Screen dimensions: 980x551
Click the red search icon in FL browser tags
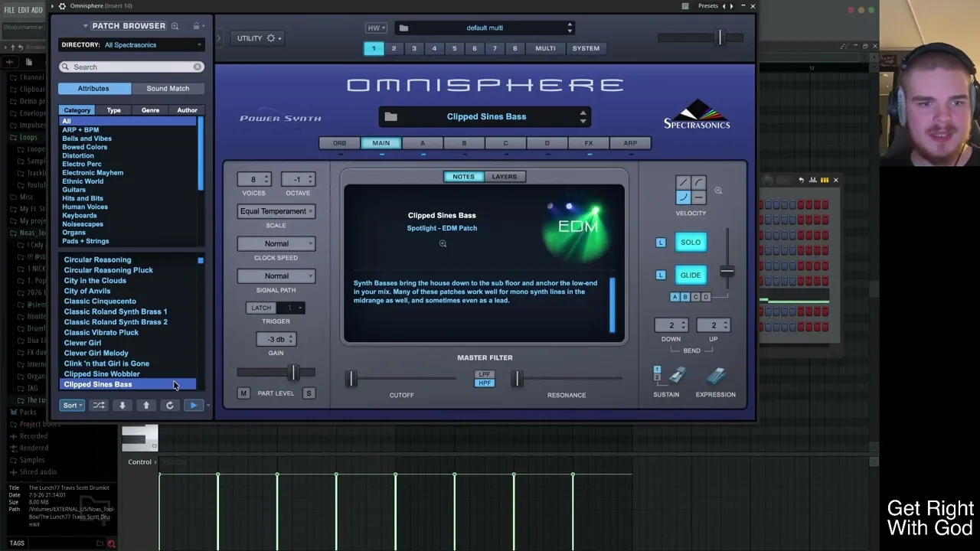point(111,543)
